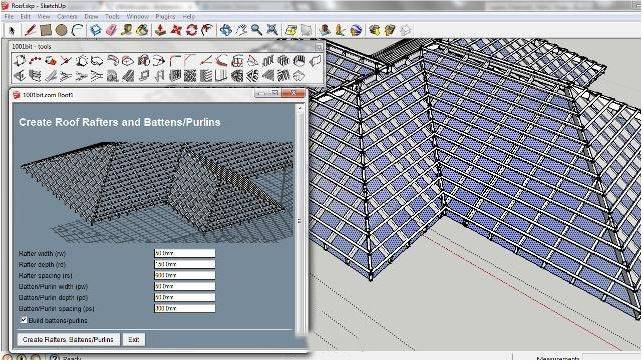This screenshot has height=364, width=643.
Task: Click the Create Rafters Battens/Purlins button
Action: click(x=68, y=339)
